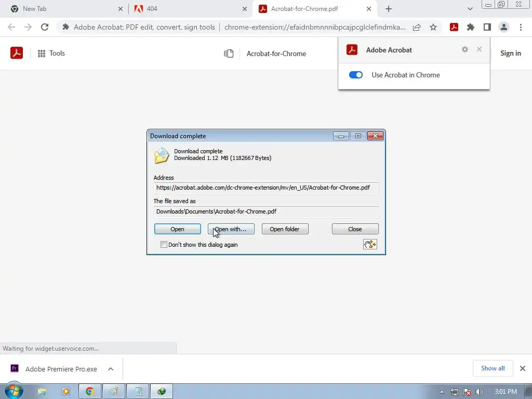This screenshot has width=532, height=399.
Task: Open the Paint taskbar icon
Action: 114,392
